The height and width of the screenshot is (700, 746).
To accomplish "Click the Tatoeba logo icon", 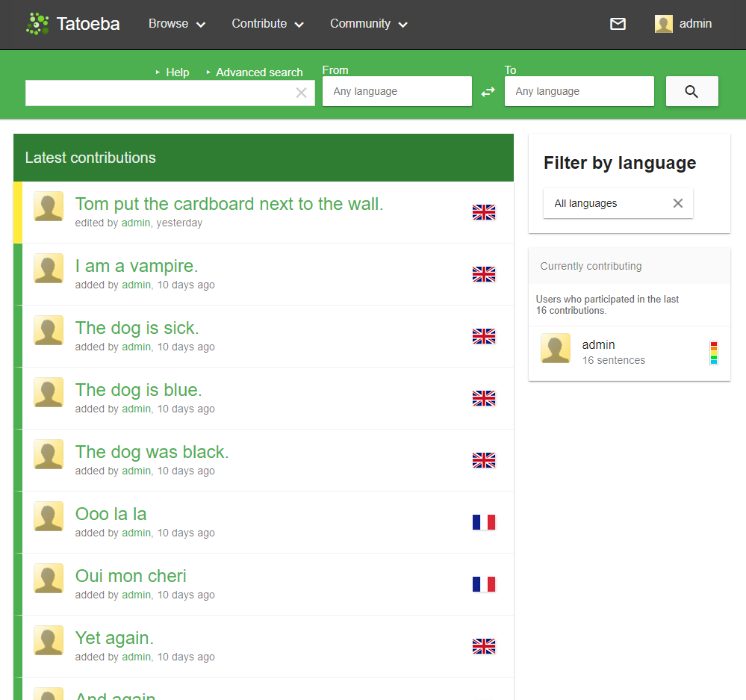I will (x=37, y=24).
